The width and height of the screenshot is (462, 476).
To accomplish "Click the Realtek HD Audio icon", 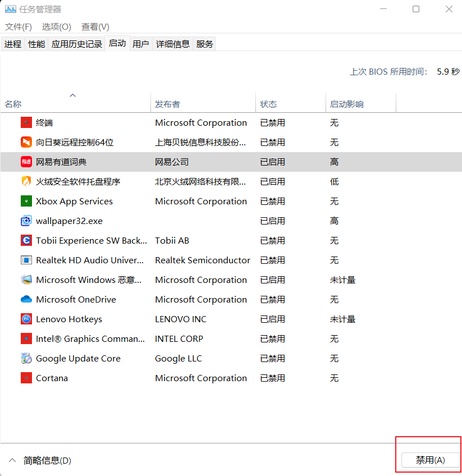I will [x=26, y=260].
